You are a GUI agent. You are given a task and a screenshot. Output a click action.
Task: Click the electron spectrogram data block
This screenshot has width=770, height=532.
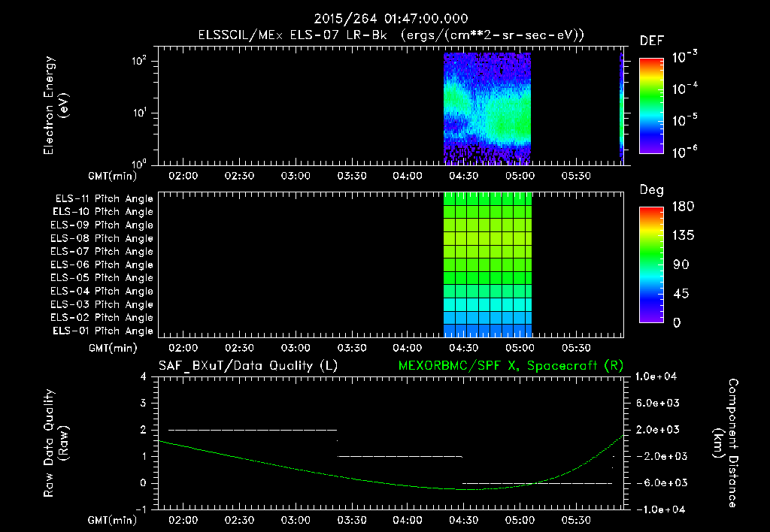point(487,108)
